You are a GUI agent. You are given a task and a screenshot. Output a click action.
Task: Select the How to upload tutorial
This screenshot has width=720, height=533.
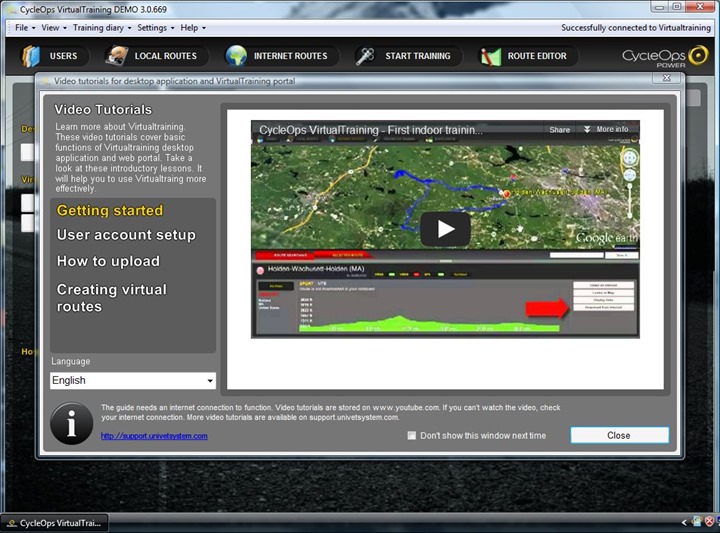pos(108,261)
